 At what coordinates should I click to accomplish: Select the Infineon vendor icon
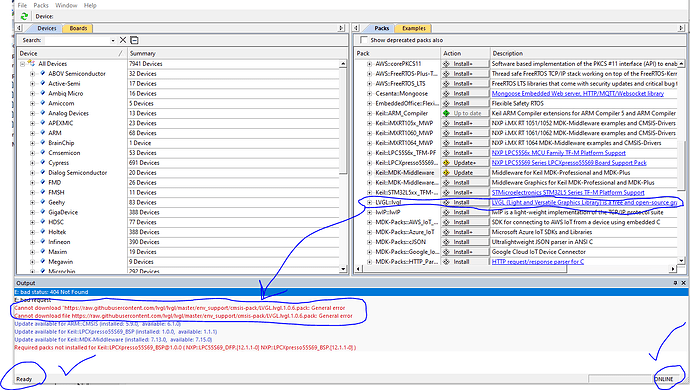[x=43, y=242]
